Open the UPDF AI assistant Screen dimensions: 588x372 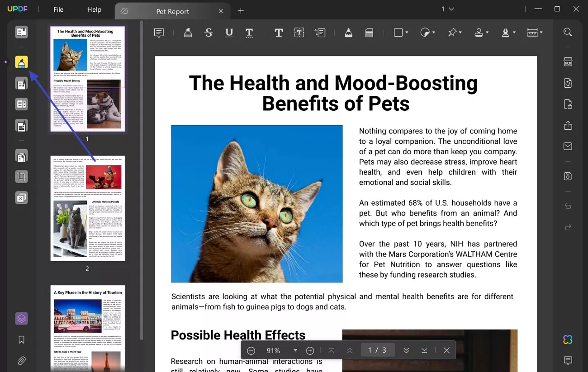tap(568, 339)
